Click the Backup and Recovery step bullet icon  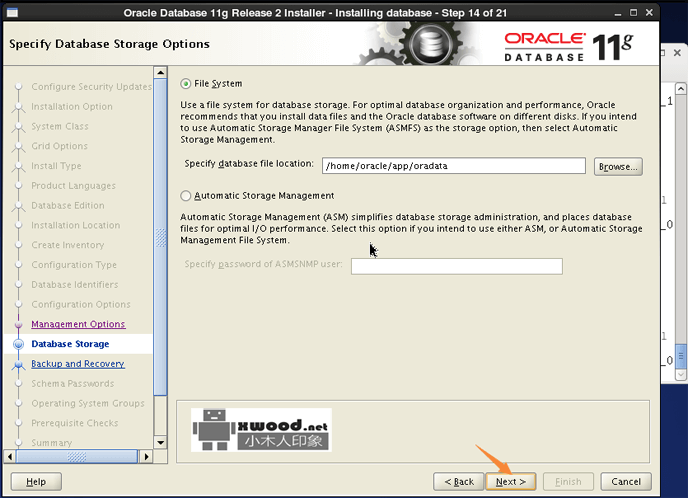(x=17, y=364)
